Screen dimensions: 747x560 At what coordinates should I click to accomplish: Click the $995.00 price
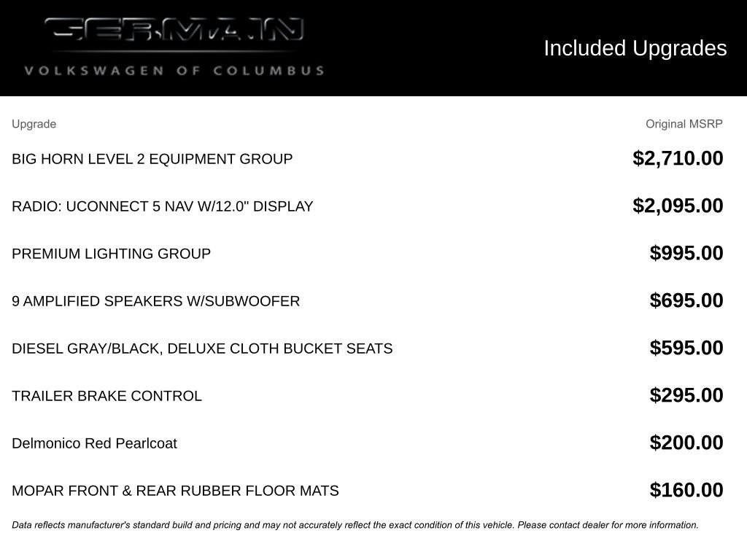coord(686,253)
